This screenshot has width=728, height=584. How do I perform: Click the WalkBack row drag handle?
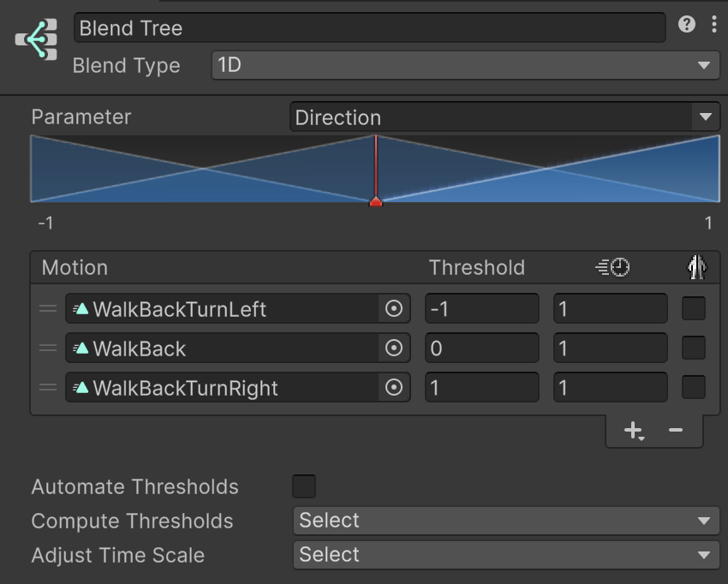[48, 348]
